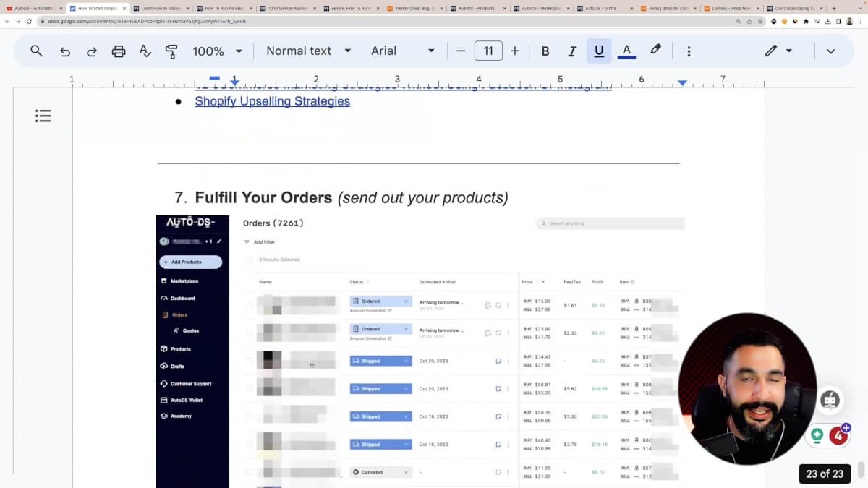Toggle the Chrome side panel

(x=838, y=22)
